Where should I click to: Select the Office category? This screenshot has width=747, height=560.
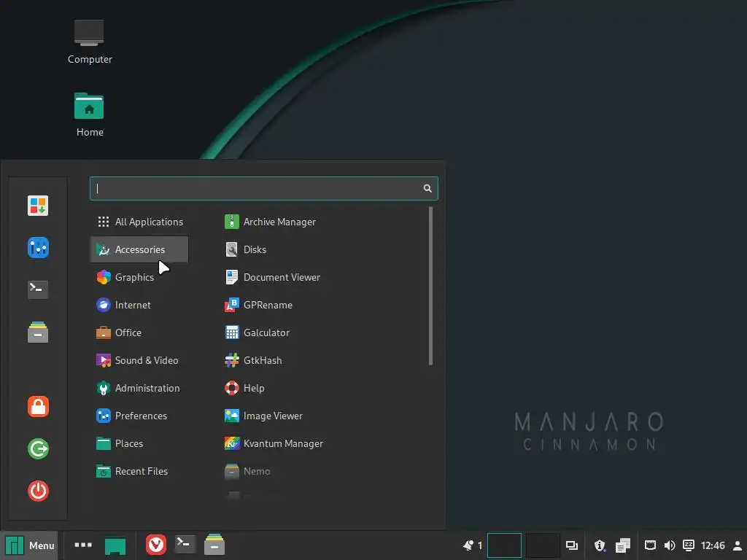click(x=139, y=332)
